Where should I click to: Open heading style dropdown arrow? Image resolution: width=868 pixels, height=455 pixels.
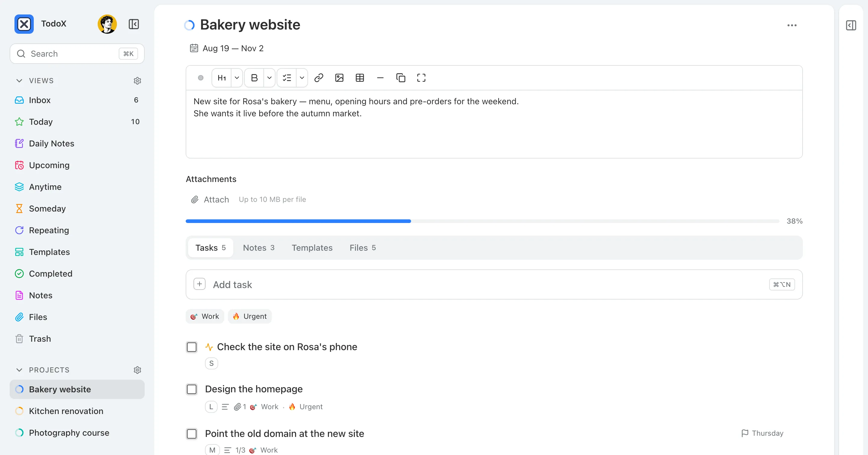(x=237, y=78)
